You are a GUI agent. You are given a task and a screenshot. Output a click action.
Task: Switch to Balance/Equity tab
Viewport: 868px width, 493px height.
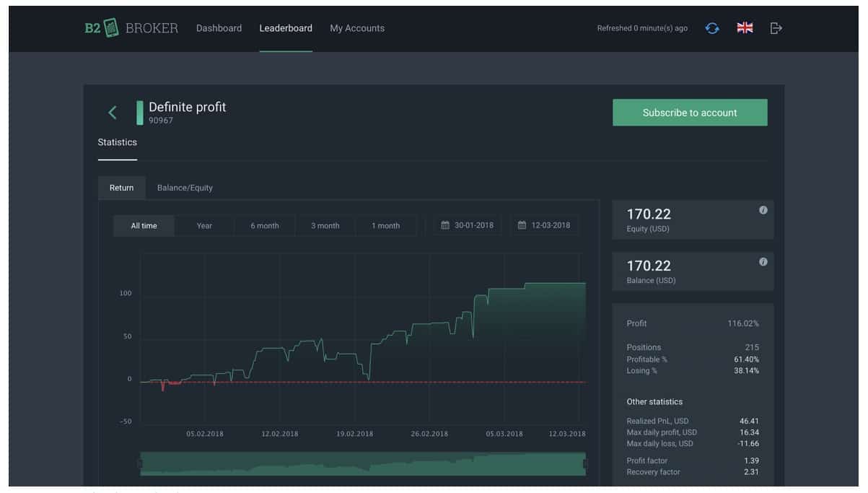click(185, 188)
